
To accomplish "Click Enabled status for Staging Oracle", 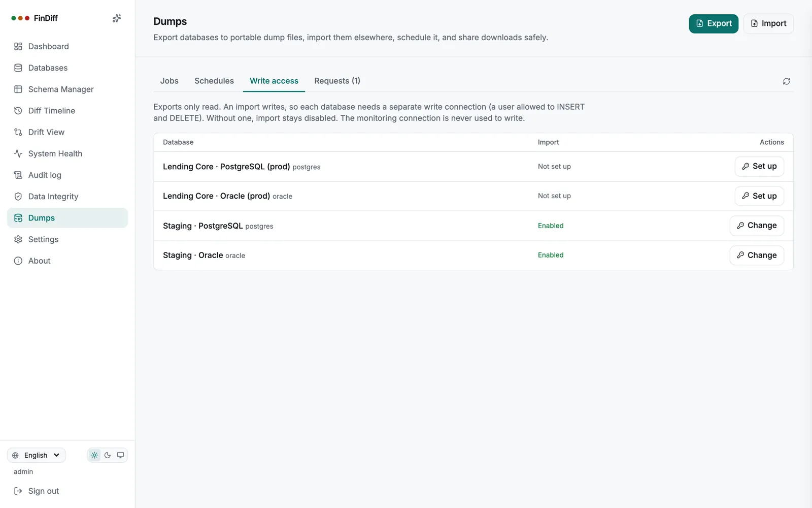I will pos(551,255).
